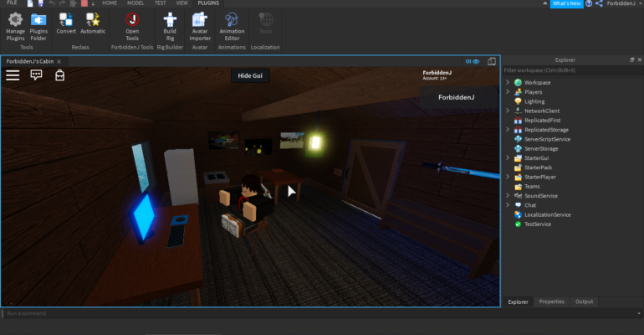Select the Explorer panel tab
Image resolution: width=644 pixels, height=335 pixels.
tap(518, 301)
